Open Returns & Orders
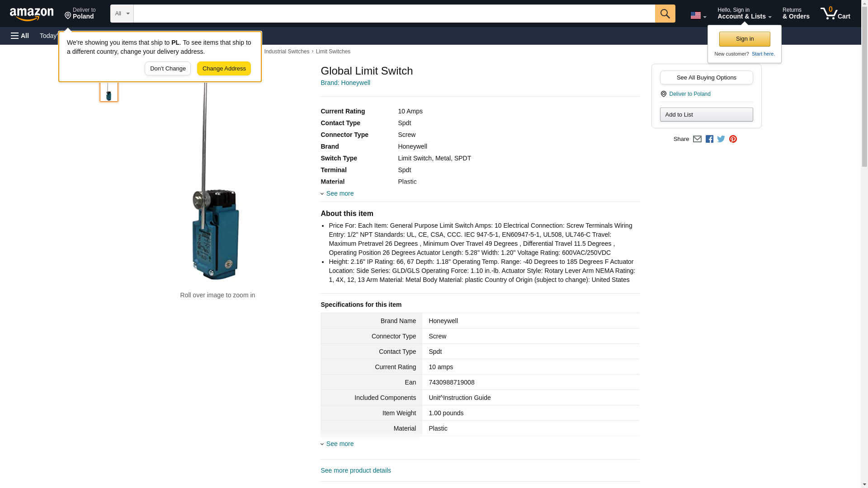 pyautogui.click(x=796, y=14)
